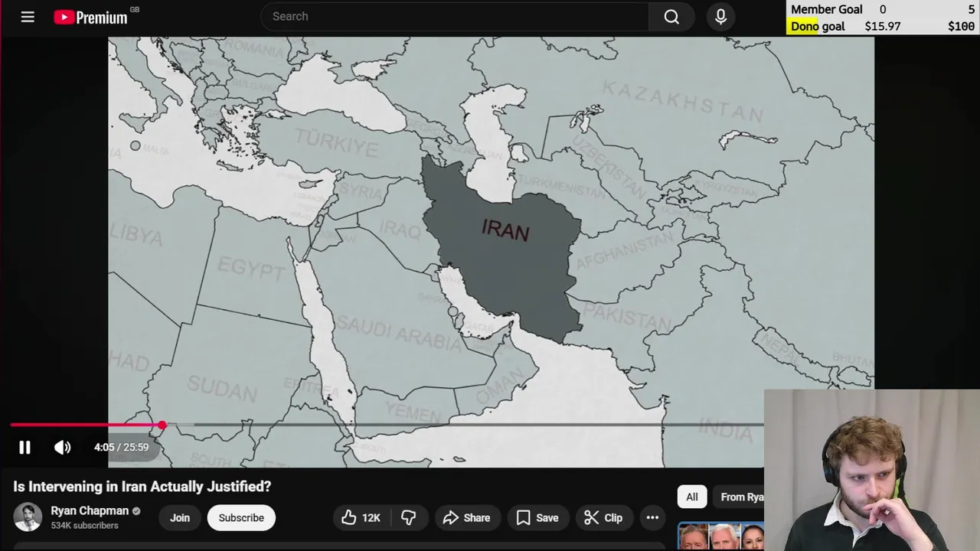
Task: Click the Join membership button
Action: pyautogui.click(x=180, y=518)
